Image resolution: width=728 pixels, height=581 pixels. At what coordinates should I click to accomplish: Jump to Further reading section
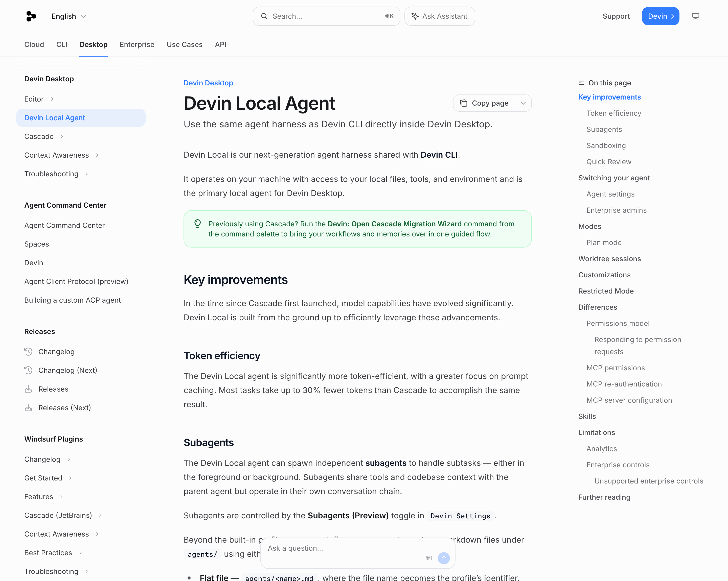604,497
